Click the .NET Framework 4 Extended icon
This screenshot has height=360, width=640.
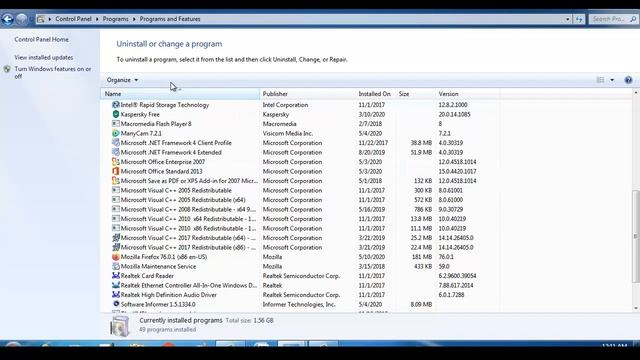[116, 152]
